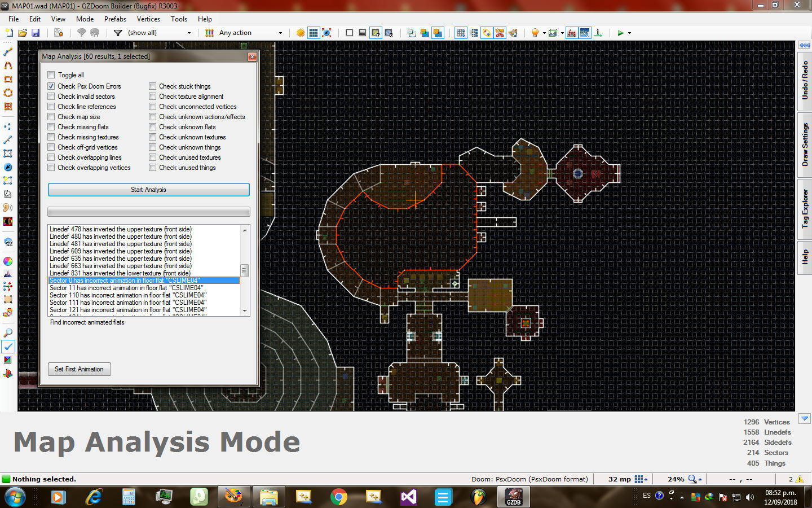This screenshot has width=812, height=508.
Task: Switch to Linedefs mode icon in sidebar
Action: point(8,140)
